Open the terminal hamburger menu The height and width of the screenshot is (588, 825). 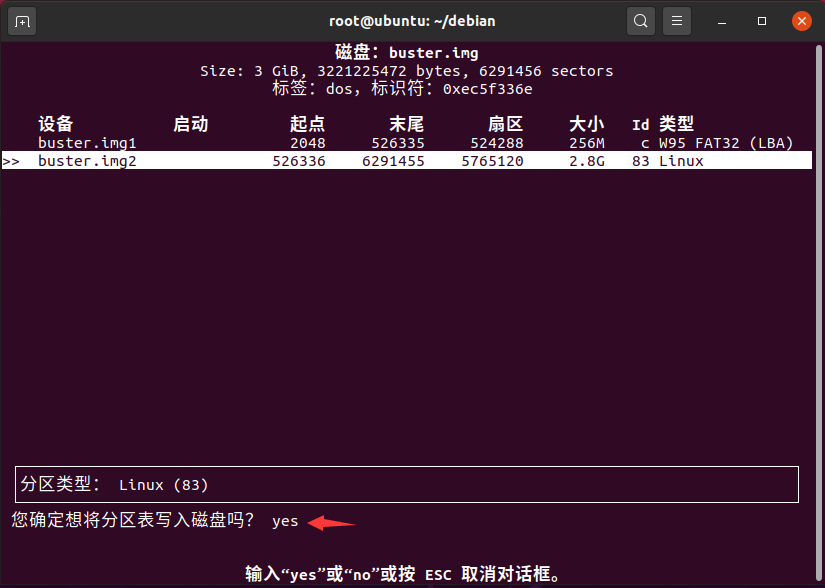tap(677, 21)
